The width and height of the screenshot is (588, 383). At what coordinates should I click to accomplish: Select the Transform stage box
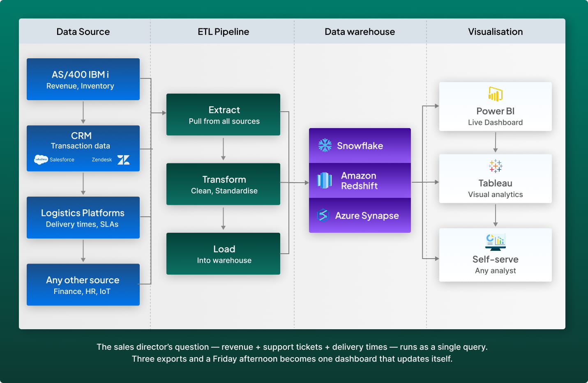223,184
